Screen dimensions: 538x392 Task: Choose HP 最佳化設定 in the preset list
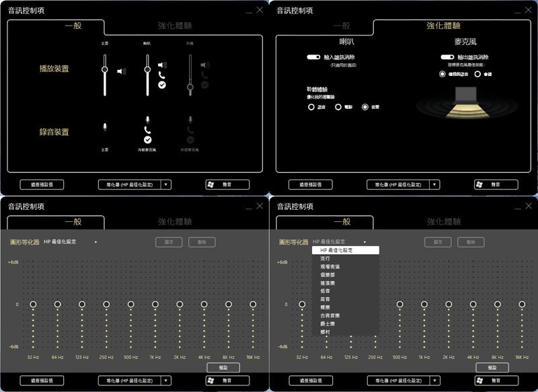point(346,250)
